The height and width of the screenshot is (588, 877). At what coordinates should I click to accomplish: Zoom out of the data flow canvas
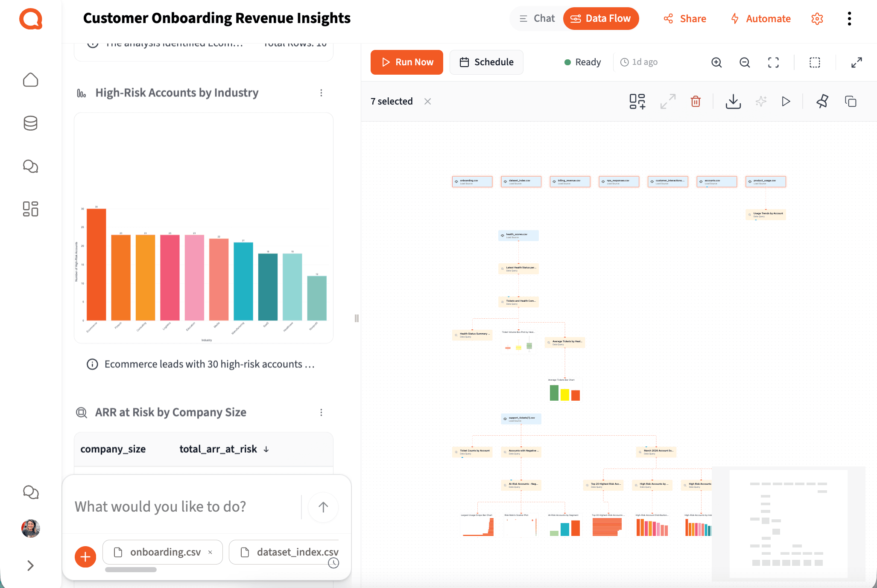click(x=745, y=62)
